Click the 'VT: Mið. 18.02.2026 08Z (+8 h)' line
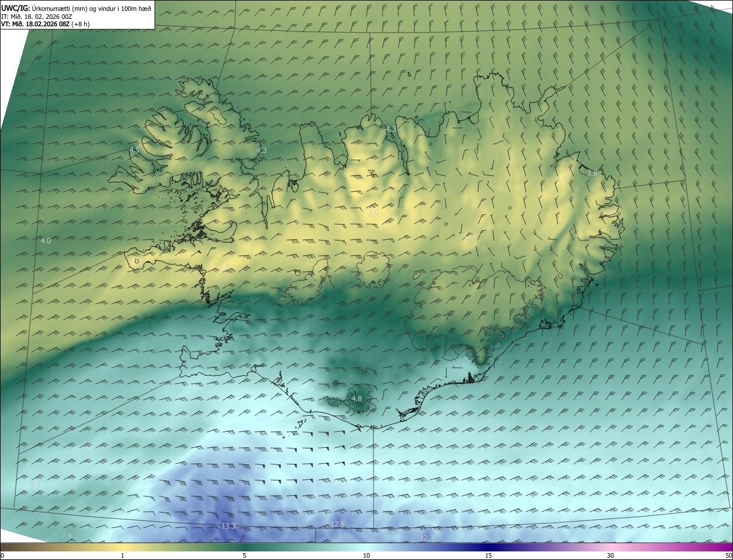Viewport: 733px width, 560px height. (x=46, y=24)
